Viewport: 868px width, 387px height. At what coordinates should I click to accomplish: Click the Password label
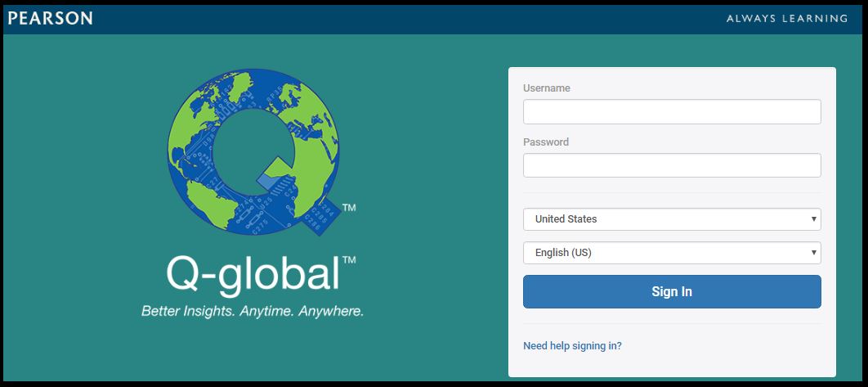pos(546,142)
